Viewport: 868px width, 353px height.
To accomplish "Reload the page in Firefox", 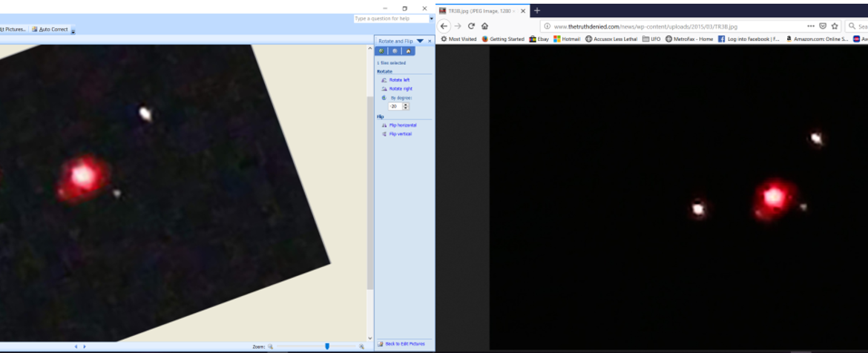I will [471, 26].
